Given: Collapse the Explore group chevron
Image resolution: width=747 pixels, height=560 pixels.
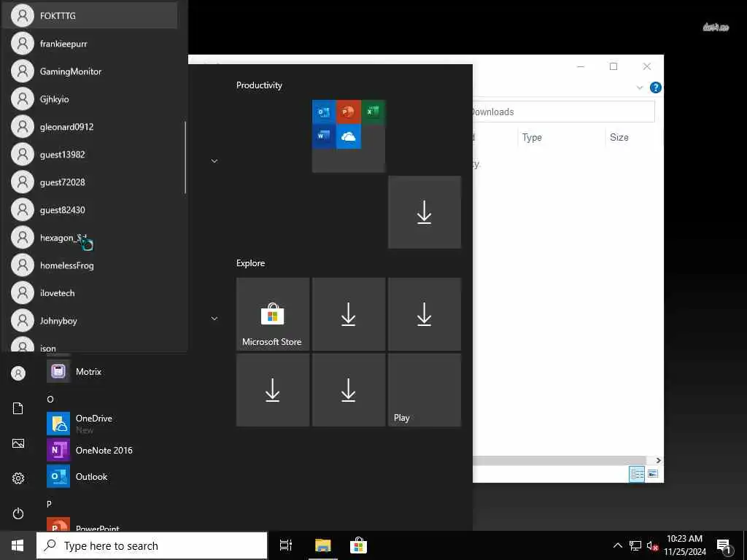Looking at the screenshot, I should [x=214, y=318].
